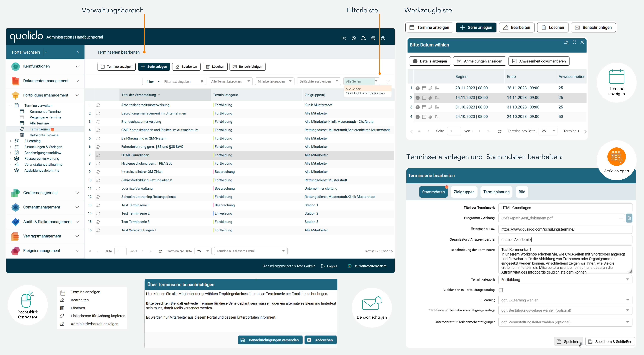Image resolution: width=644 pixels, height=355 pixels.
Task: Open Termine aus diesem Portal dropdown
Action: [251, 251]
